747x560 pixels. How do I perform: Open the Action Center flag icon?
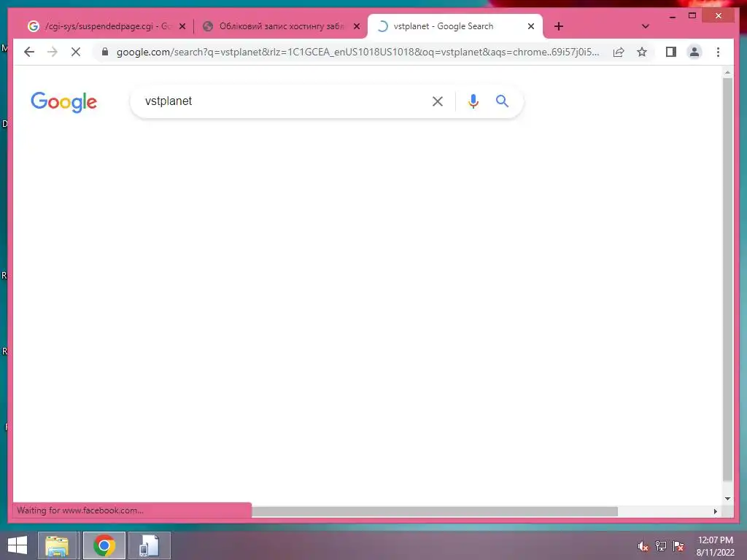click(678, 546)
